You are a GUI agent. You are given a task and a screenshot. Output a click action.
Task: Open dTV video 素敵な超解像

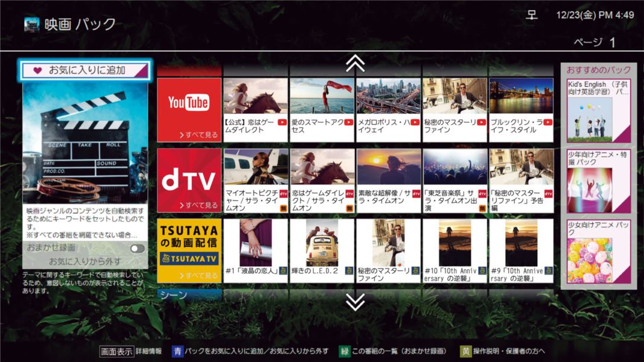(x=389, y=180)
